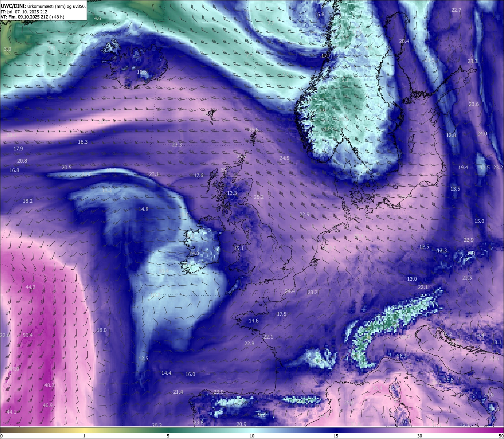Click the 20.3 value at bottom edge
Screen dimensions: 504x439
coord(157,425)
